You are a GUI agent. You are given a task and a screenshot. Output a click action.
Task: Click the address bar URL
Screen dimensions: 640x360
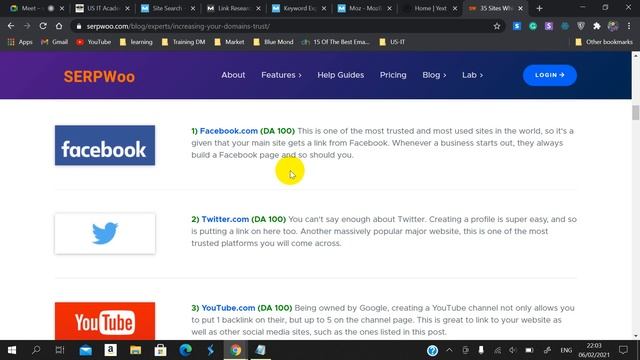tap(178, 26)
